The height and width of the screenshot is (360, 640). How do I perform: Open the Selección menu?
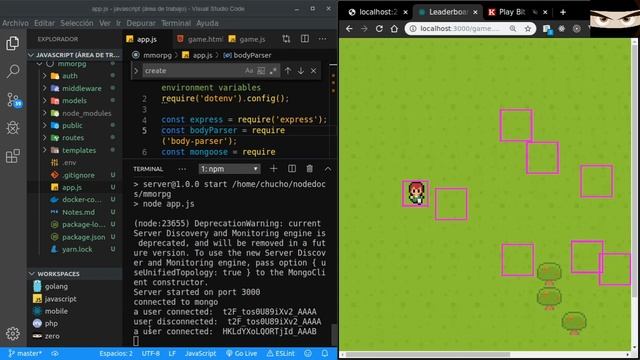[77, 23]
